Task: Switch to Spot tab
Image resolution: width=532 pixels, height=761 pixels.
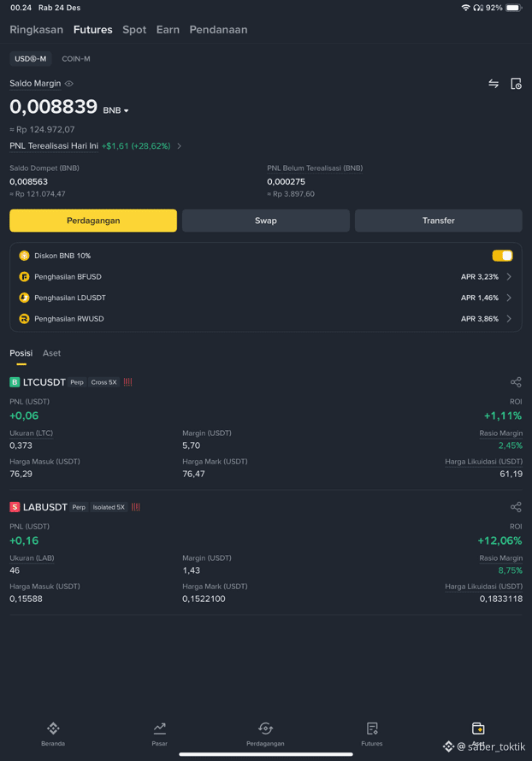Action: [x=134, y=30]
